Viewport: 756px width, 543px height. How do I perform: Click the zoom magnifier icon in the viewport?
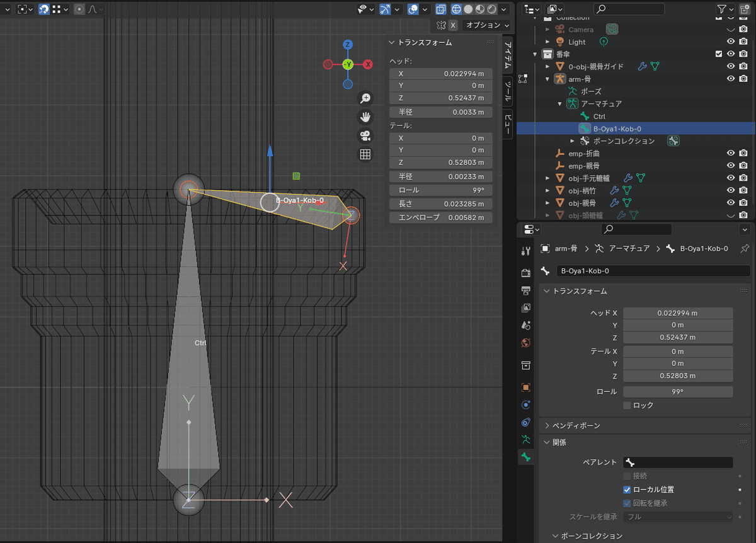(x=365, y=98)
